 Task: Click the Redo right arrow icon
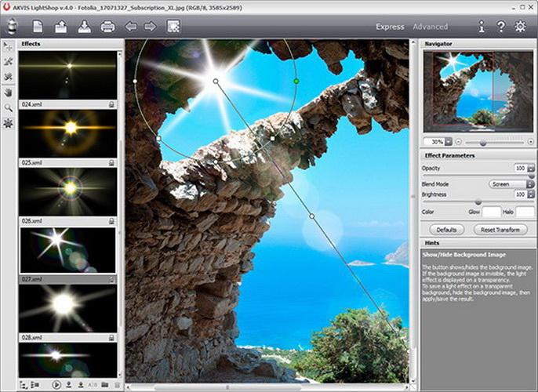151,27
